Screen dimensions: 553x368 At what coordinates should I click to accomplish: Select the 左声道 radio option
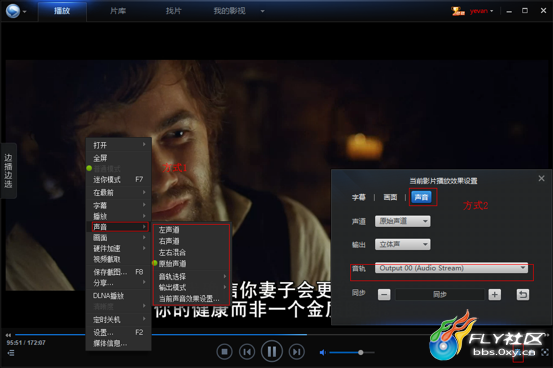coord(191,230)
